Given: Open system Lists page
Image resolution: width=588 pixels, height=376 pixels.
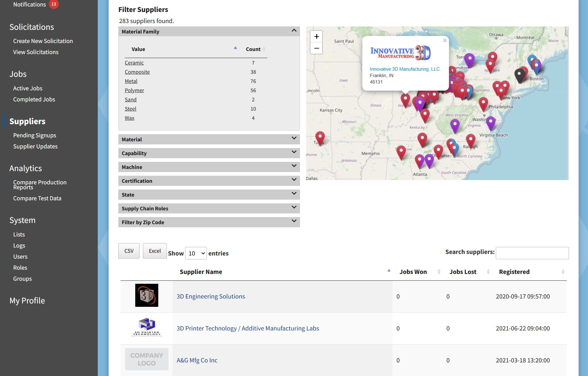Looking at the screenshot, I should pyautogui.click(x=19, y=234).
